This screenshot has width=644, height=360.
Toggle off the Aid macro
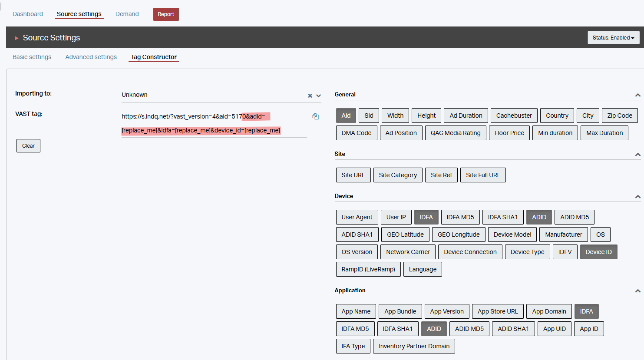tap(346, 116)
